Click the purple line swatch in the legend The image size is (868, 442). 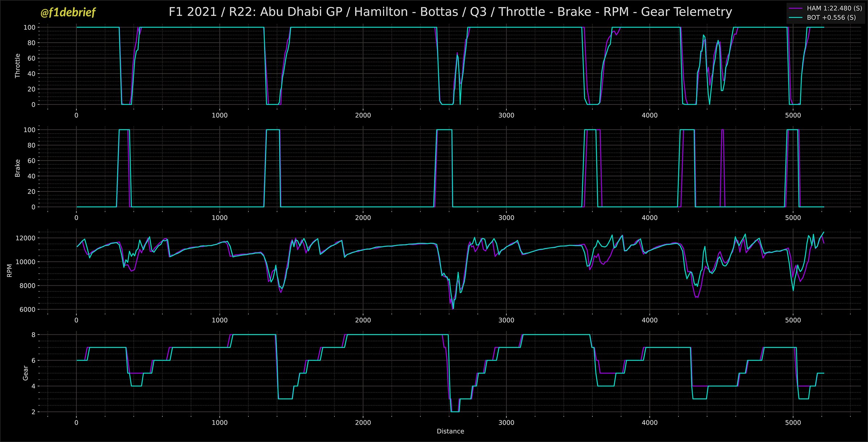(x=795, y=8)
